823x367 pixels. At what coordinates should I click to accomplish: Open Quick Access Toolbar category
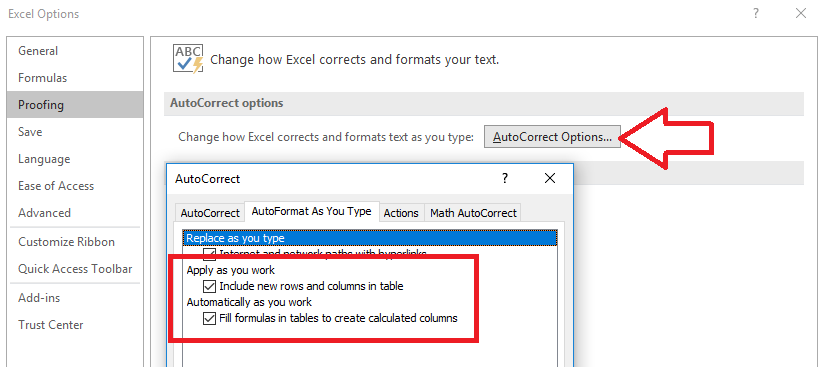tap(75, 269)
